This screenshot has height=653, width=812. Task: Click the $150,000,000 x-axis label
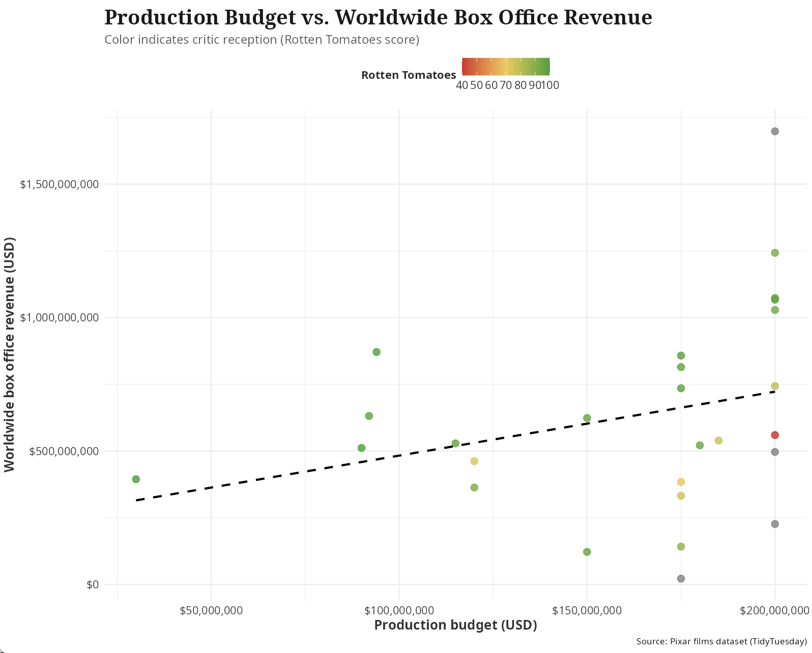pyautogui.click(x=587, y=610)
